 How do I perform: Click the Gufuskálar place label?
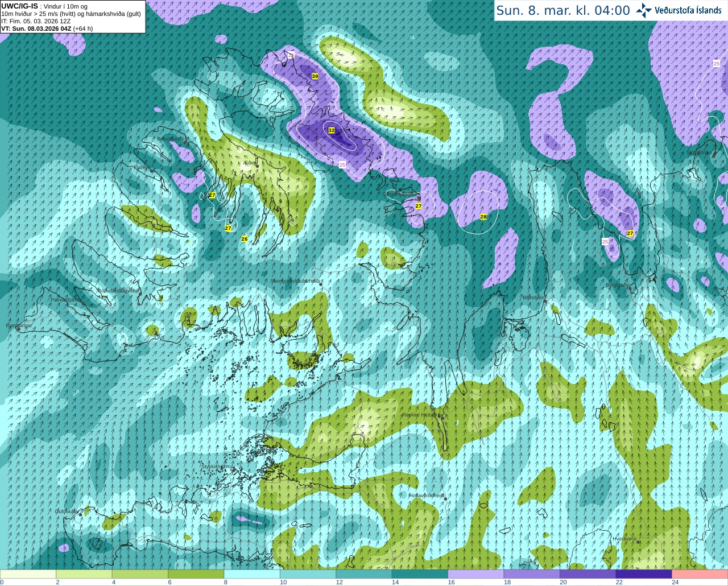[x=67, y=511]
